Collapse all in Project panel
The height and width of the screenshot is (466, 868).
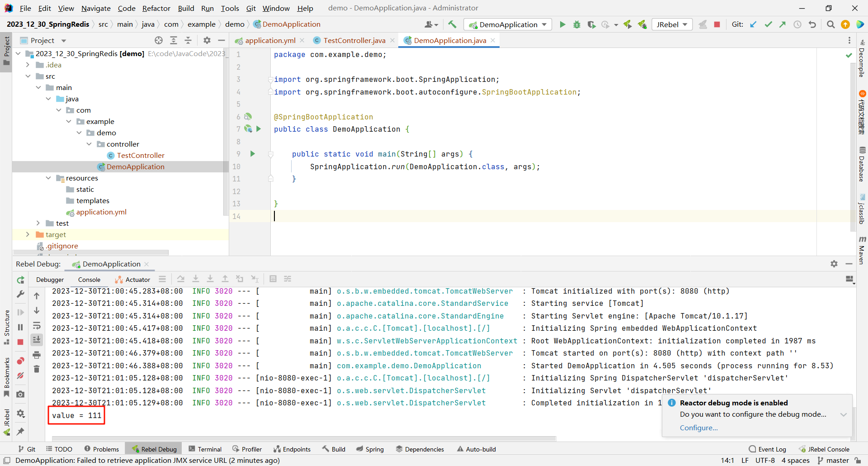(x=188, y=40)
